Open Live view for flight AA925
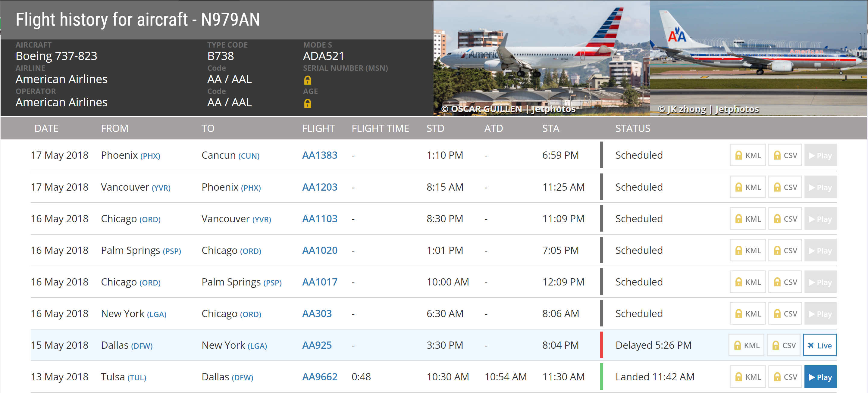The image size is (868, 393). point(819,345)
